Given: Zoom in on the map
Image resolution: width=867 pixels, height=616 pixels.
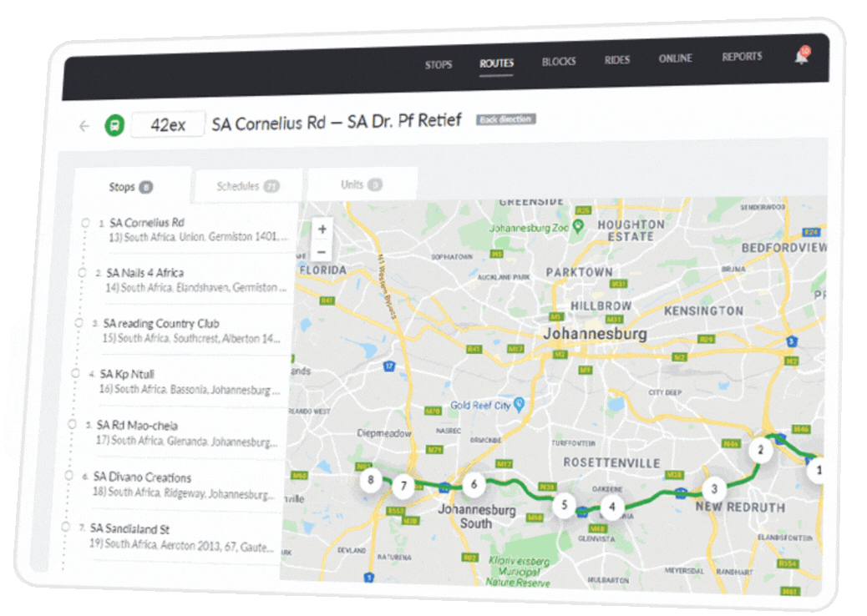Looking at the screenshot, I should pyautogui.click(x=322, y=229).
